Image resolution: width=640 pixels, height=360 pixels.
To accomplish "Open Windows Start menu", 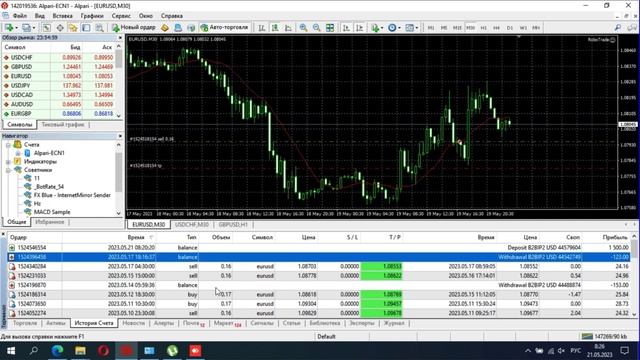I will point(11,351).
